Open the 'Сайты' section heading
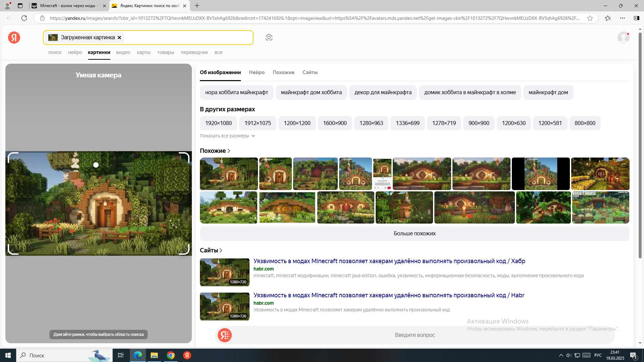The width and height of the screenshot is (644, 362). tap(211, 250)
